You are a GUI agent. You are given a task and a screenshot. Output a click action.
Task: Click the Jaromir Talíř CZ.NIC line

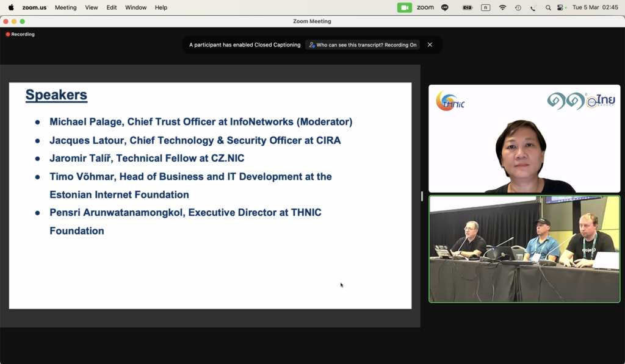pos(146,159)
